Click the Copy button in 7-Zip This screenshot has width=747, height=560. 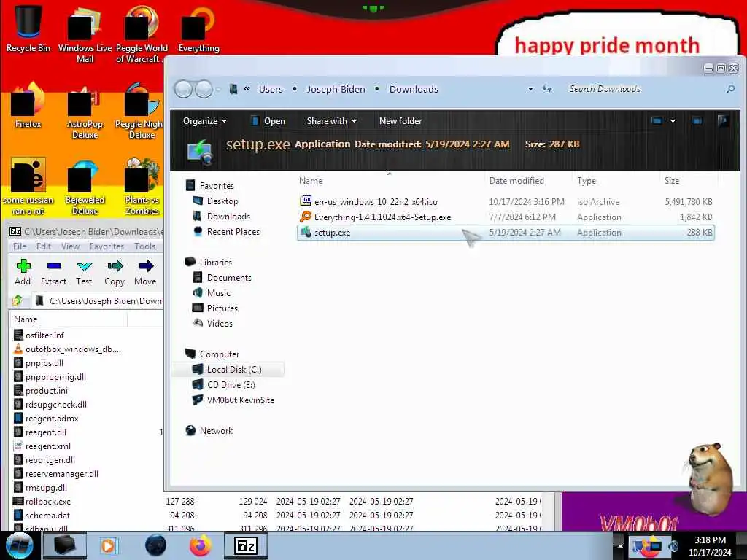(115, 273)
